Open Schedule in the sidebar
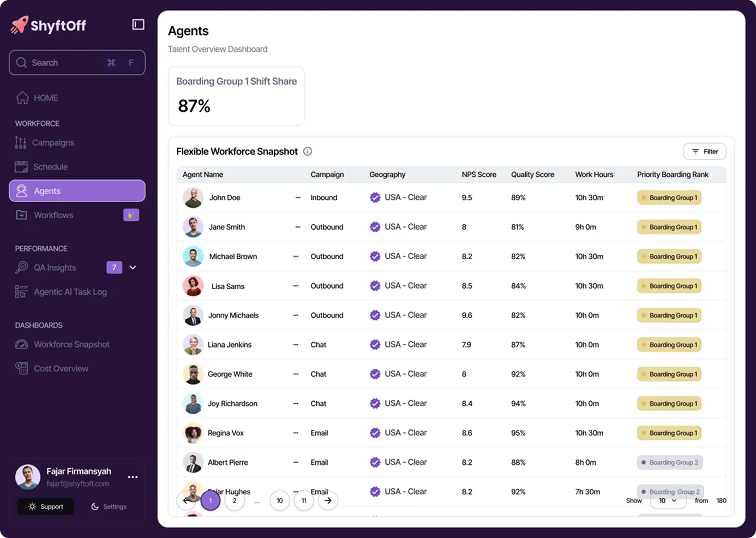The width and height of the screenshot is (756, 538). click(x=50, y=166)
